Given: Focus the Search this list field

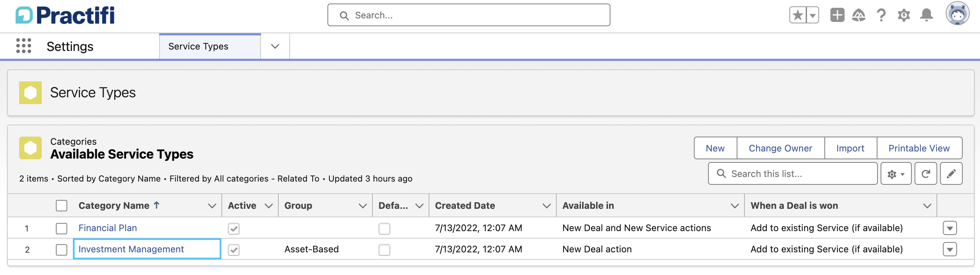Looking at the screenshot, I should tap(793, 174).
